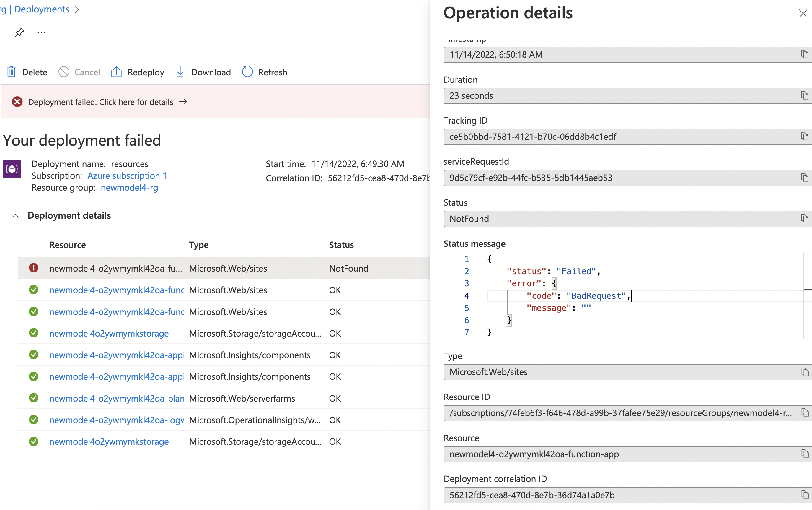The image size is (812, 510).
Task: Open the newmodel4-rg resource group
Action: [129, 188]
